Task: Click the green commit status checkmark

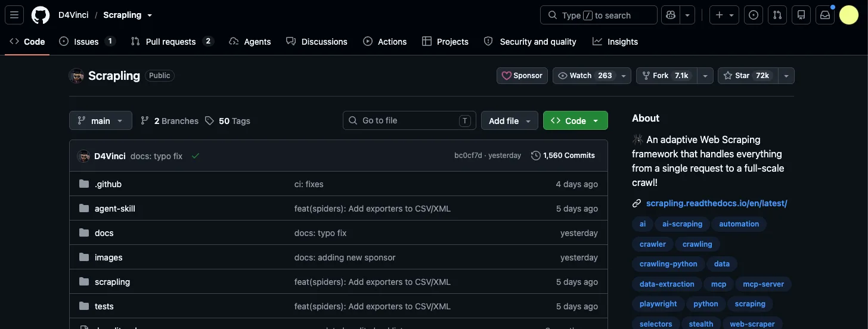Action: coord(196,156)
